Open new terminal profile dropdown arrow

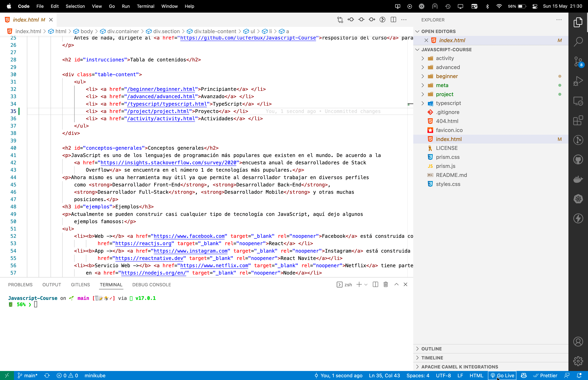tap(366, 285)
